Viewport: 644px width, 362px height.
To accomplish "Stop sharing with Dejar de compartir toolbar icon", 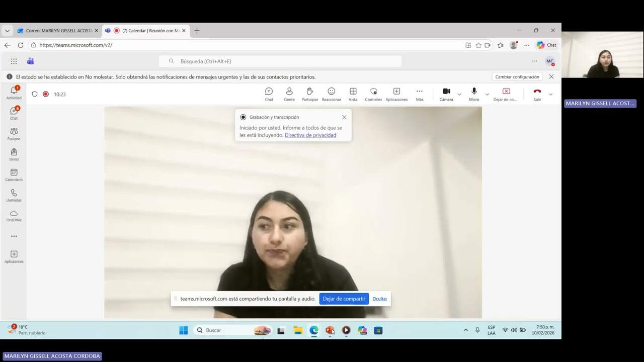I will tap(506, 94).
